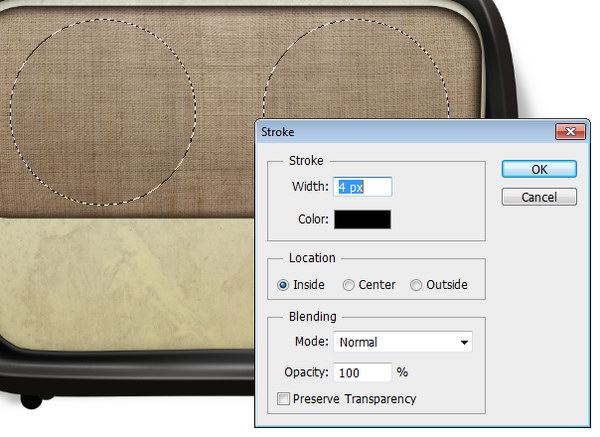
Task: Open the blending Mode dropdown
Action: [403, 342]
